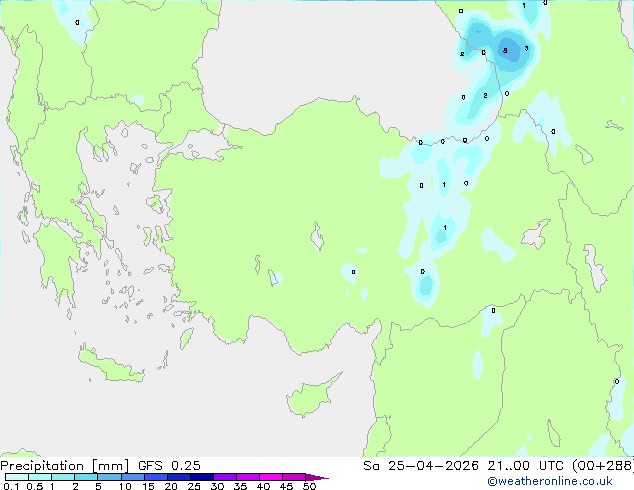The width and height of the screenshot is (634, 490).
Task: Click the 10–15 mm blue legend swatch
Action: coord(132,477)
